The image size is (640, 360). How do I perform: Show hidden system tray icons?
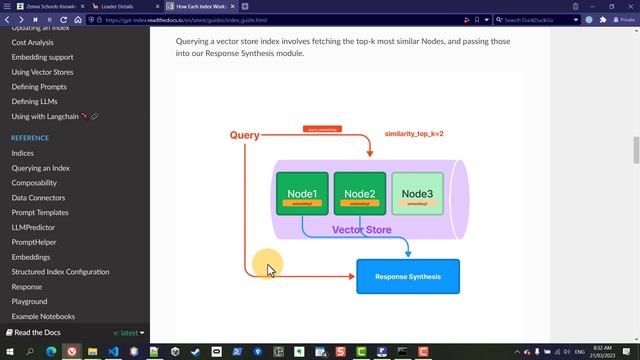[517, 351]
